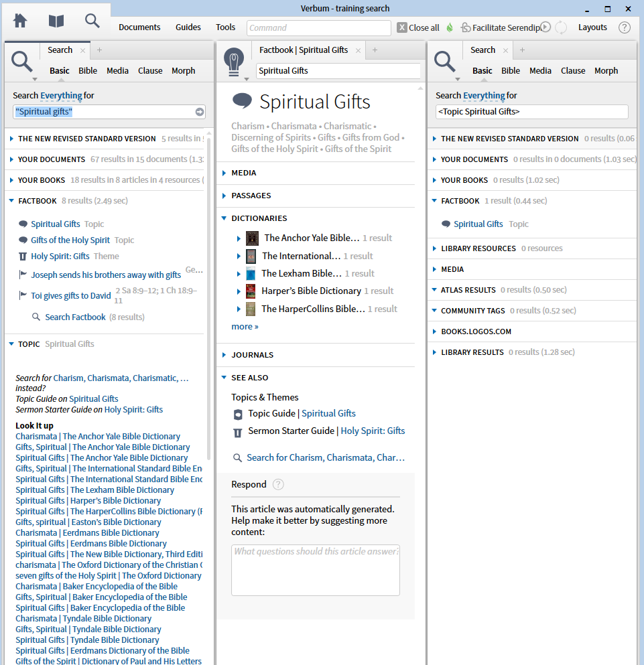This screenshot has width=644, height=665.
Task: Add a new tab in Factbook panel
Action: click(375, 50)
